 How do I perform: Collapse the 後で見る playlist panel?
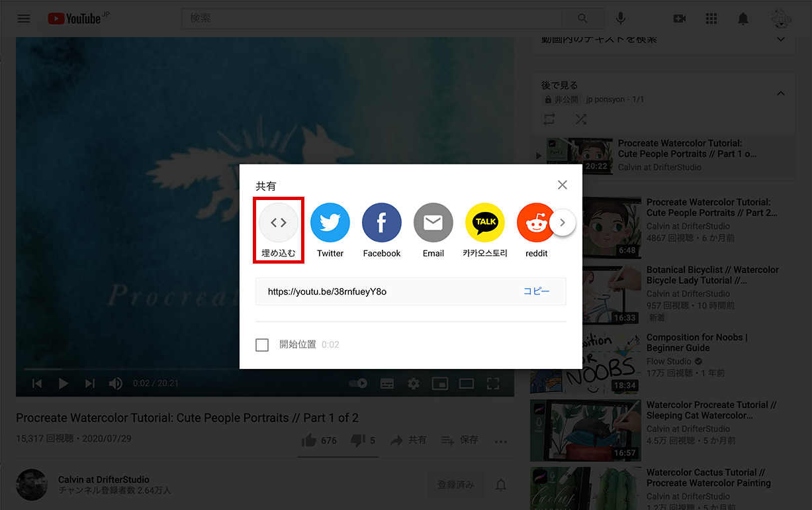coord(781,93)
